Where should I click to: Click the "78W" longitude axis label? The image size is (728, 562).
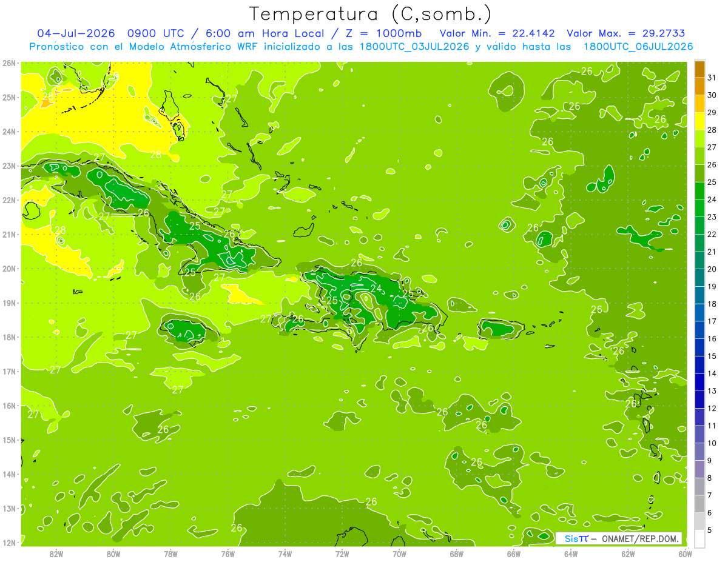tap(170, 554)
